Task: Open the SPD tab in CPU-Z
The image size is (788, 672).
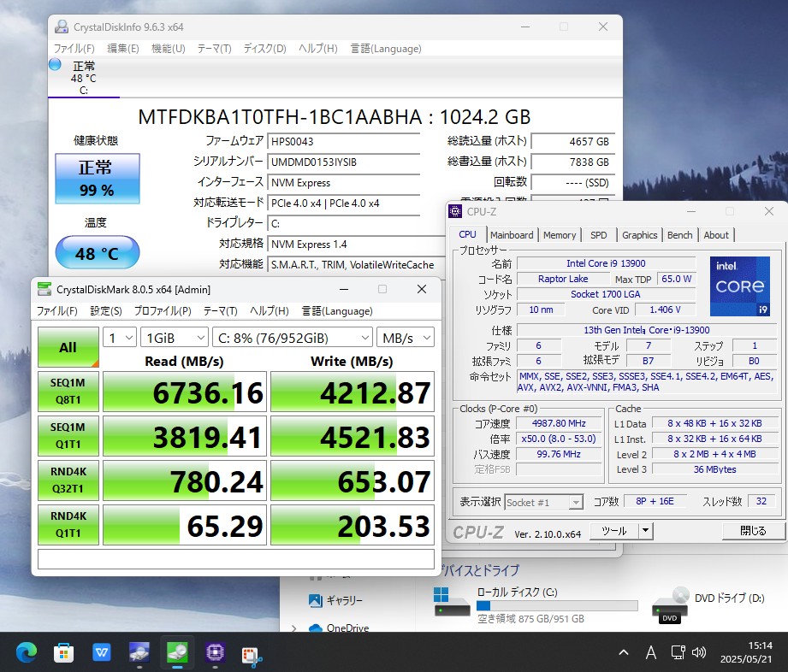Action: tap(599, 235)
